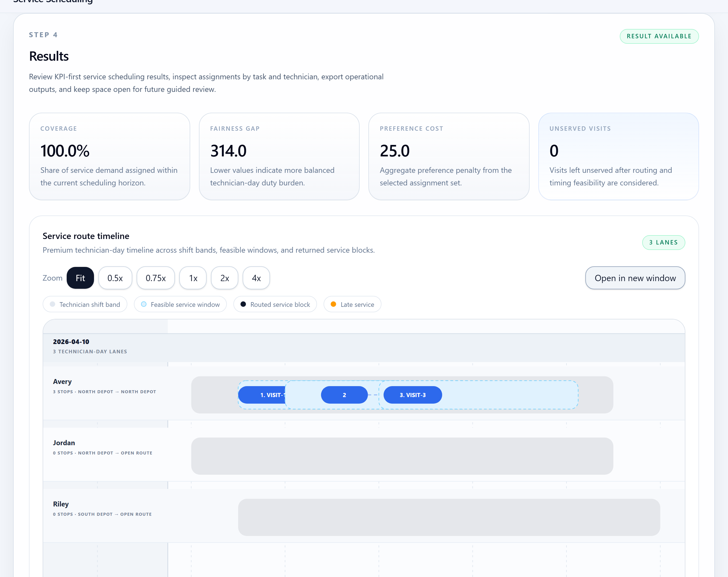This screenshot has height=577, width=728.
Task: Select service block 2 in Avery's lane
Action: point(344,395)
